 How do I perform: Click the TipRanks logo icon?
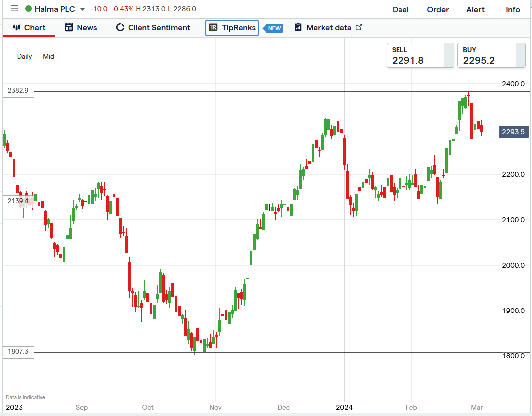213,28
